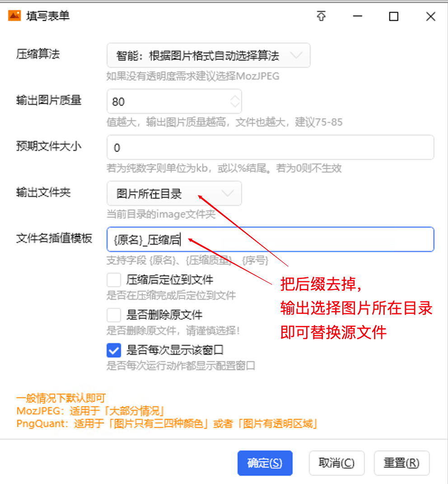The height and width of the screenshot is (484, 448).
Task: Click chevron arrow of 输出文件夹 combo box
Action: pos(228,194)
